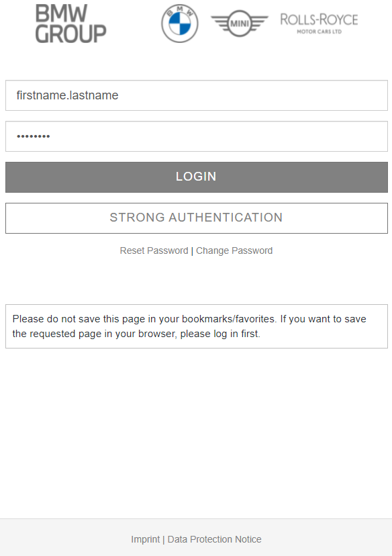This screenshot has height=556, width=392.
Task: Click the winged MINI logo
Action: (240, 24)
